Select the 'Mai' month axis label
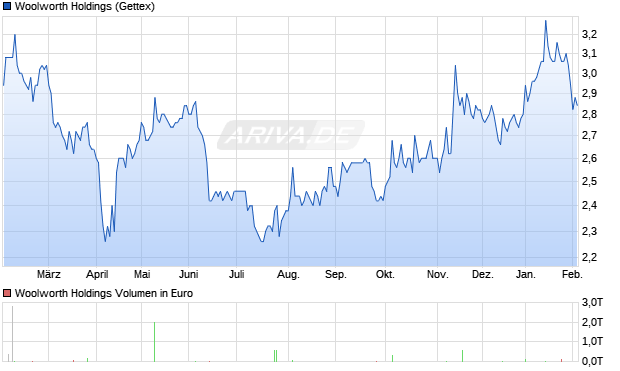The image size is (620, 371). pos(142,274)
